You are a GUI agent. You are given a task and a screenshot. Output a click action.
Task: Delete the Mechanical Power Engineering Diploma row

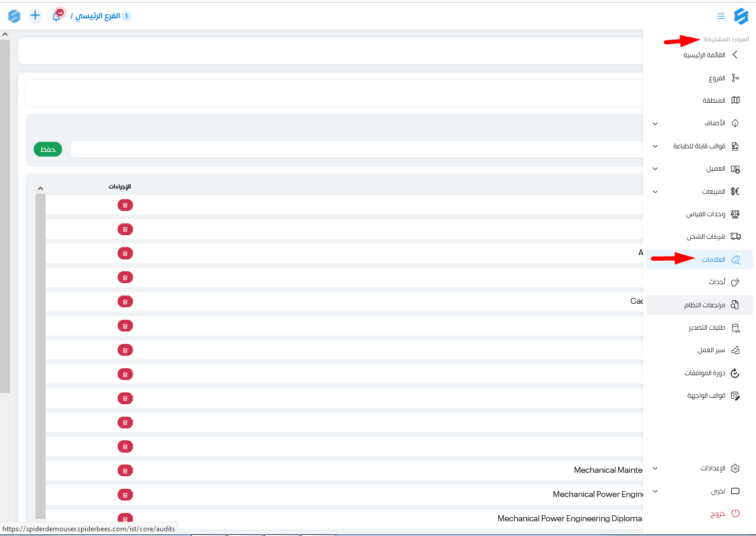point(125,518)
